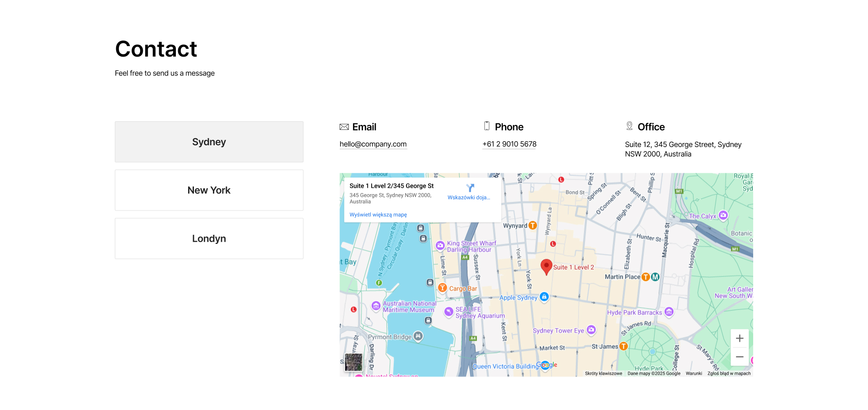Open 'Skróty klawiszowe' keyboard shortcuts
This screenshot has width=868, height=410.
(604, 373)
